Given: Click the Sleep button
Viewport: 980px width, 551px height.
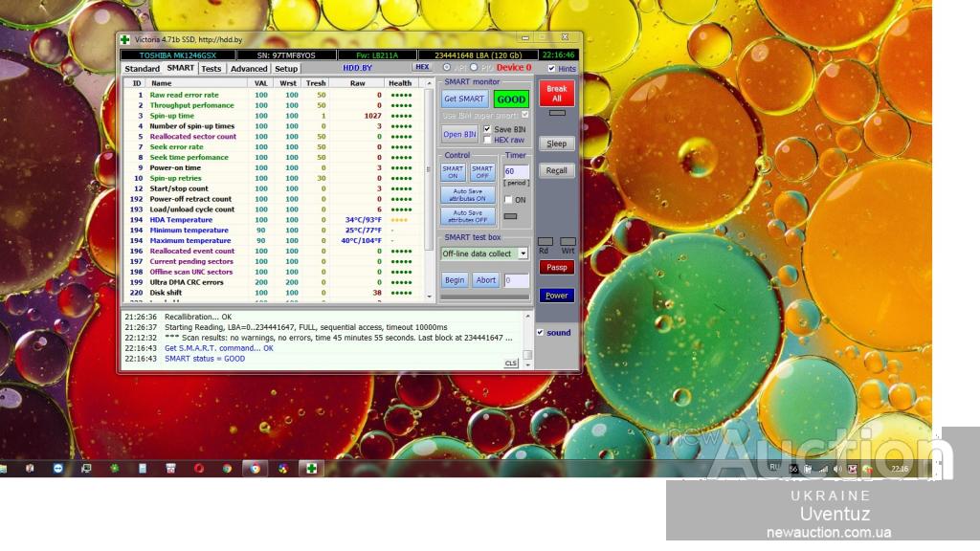Looking at the screenshot, I should point(556,143).
